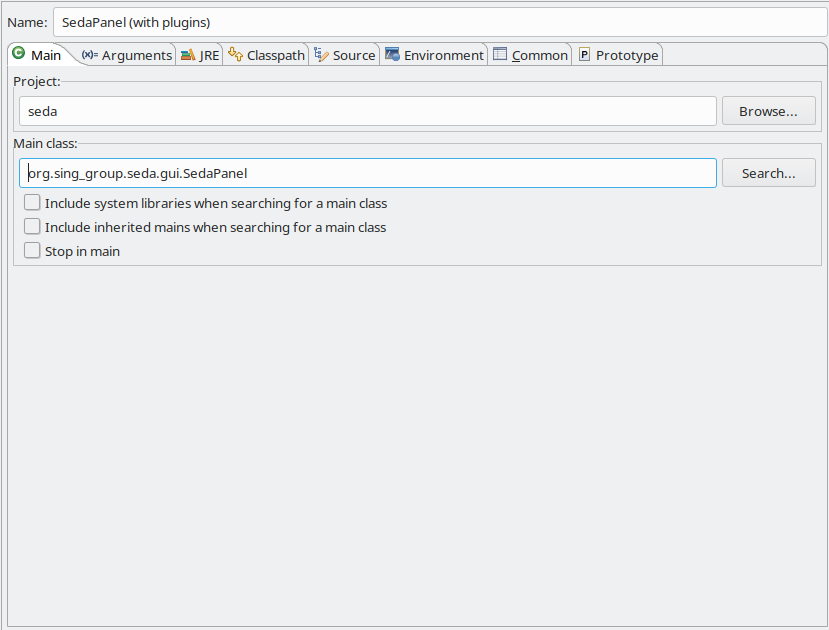Click the Classpath tab icon

pos(235,55)
